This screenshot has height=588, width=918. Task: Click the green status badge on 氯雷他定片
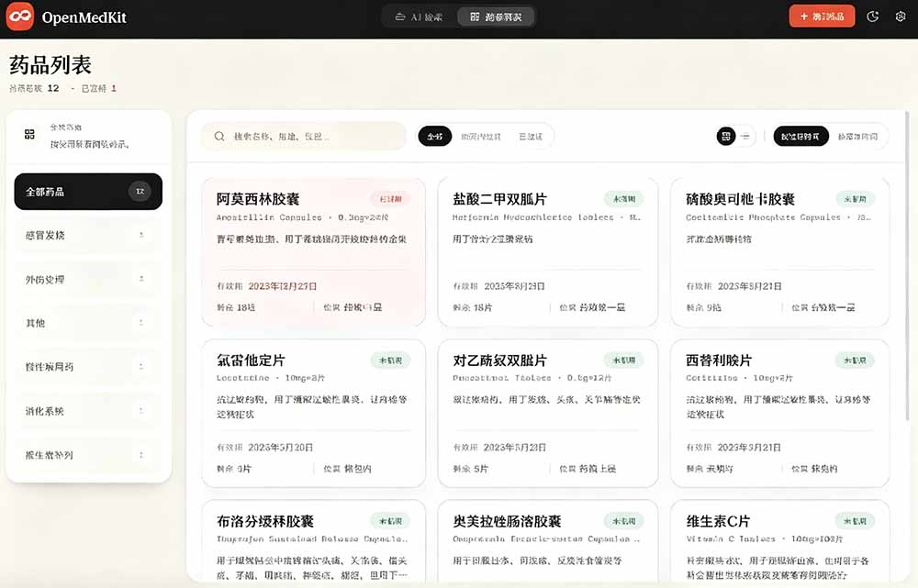pos(390,360)
